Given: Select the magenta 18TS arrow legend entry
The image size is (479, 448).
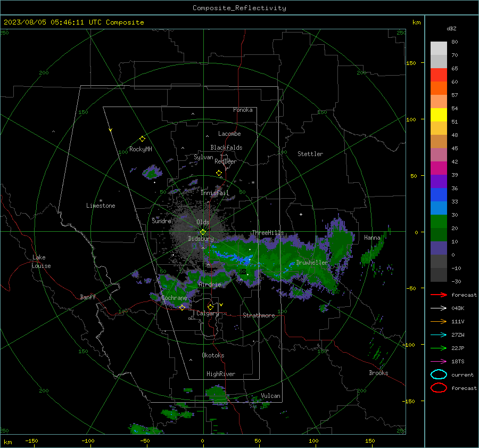Looking at the screenshot, I should 439,362.
